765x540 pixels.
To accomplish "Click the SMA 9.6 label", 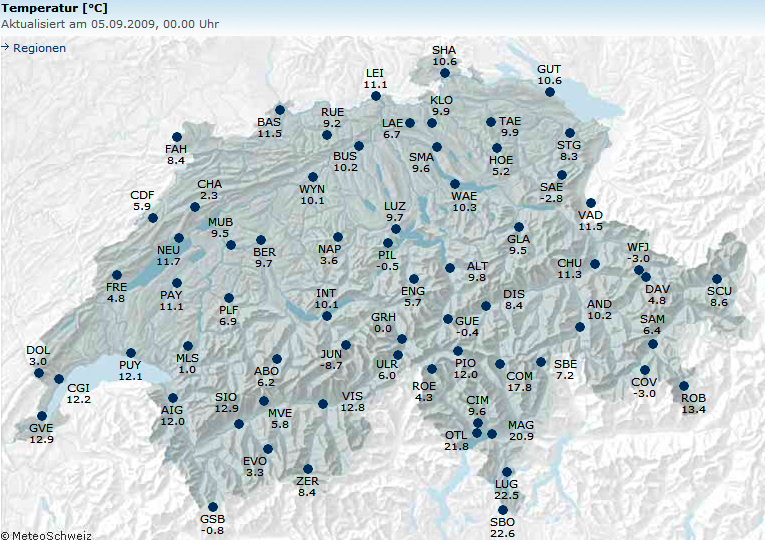I will 421,162.
